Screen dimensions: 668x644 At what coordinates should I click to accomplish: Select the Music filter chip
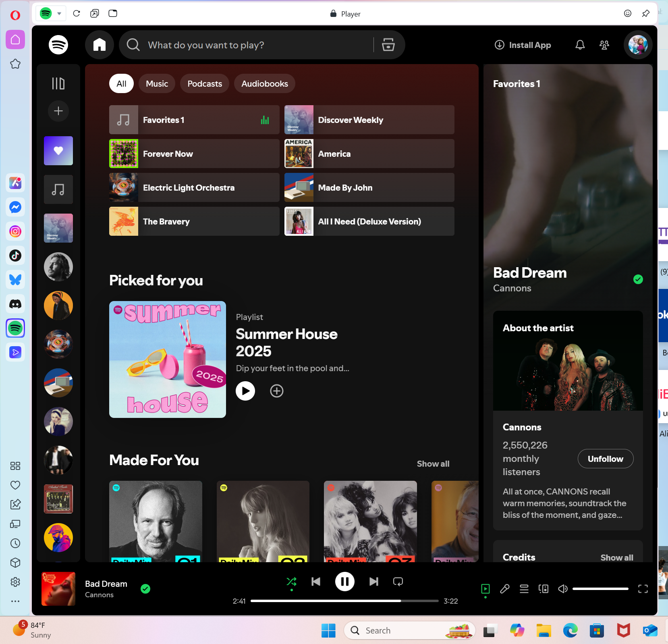157,83
